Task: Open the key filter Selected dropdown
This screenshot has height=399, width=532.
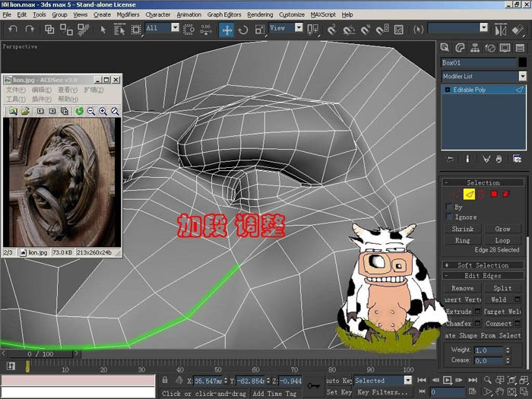Action: click(408, 380)
